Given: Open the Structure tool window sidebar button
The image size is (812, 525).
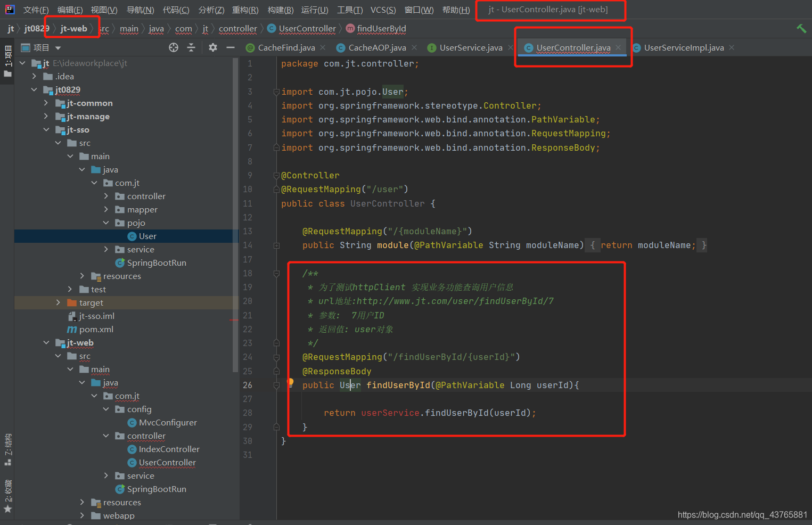Looking at the screenshot, I should (8, 450).
